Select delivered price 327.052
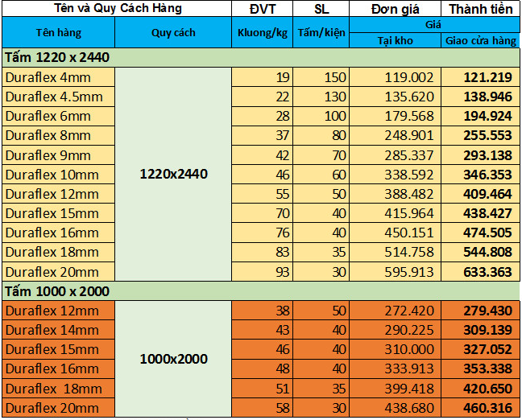 click(480, 349)
